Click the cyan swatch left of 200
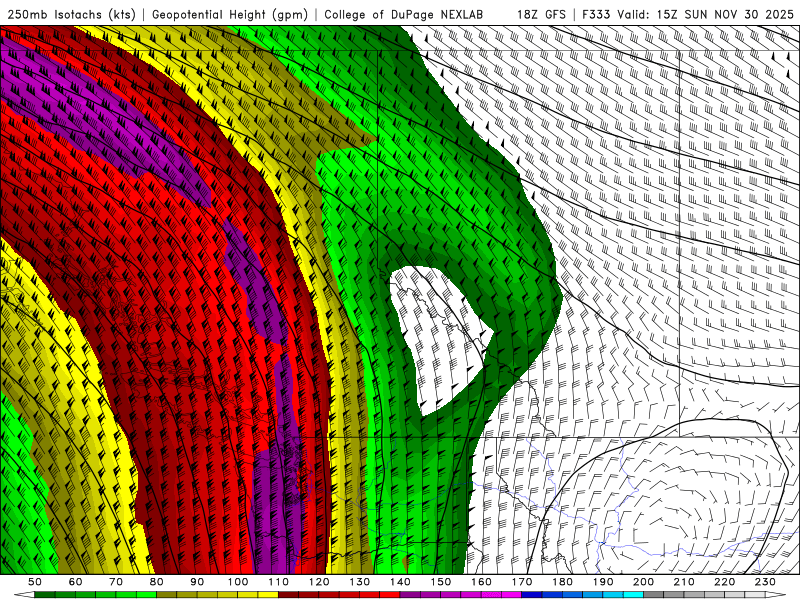Screen dimensions: 800x600 (x=633, y=595)
